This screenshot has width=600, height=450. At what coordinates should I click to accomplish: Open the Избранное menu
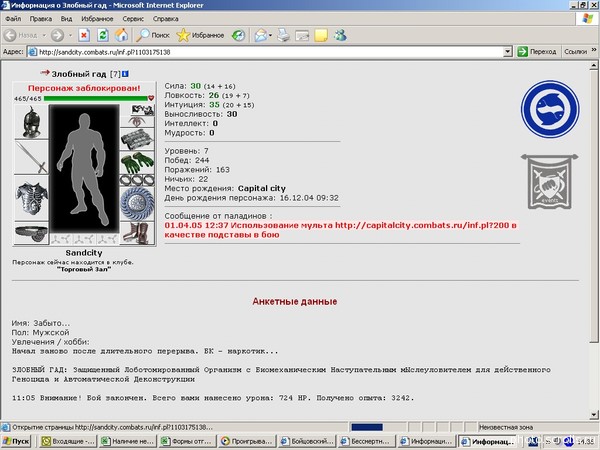click(97, 19)
